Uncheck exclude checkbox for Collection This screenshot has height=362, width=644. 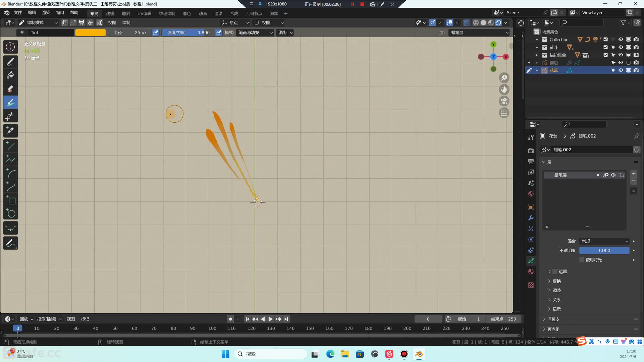[606, 39]
